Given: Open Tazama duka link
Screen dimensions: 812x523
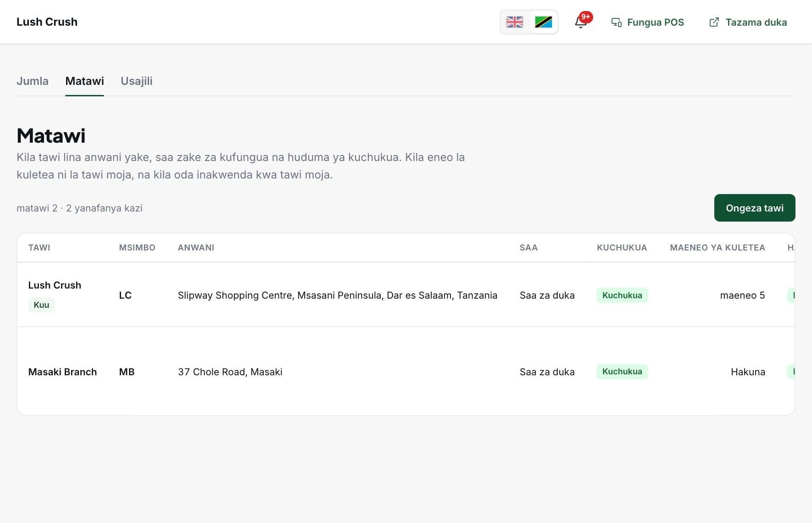Looking at the screenshot, I should (x=748, y=22).
